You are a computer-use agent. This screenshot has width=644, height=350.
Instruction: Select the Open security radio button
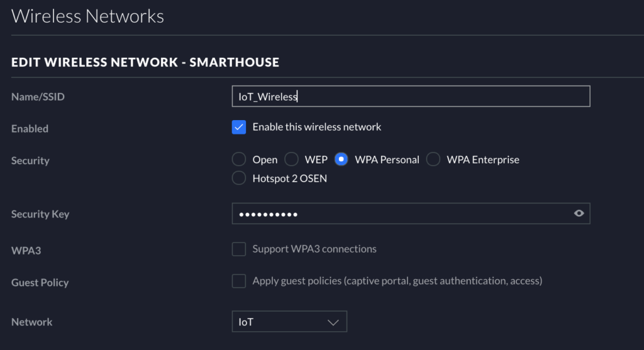click(239, 160)
